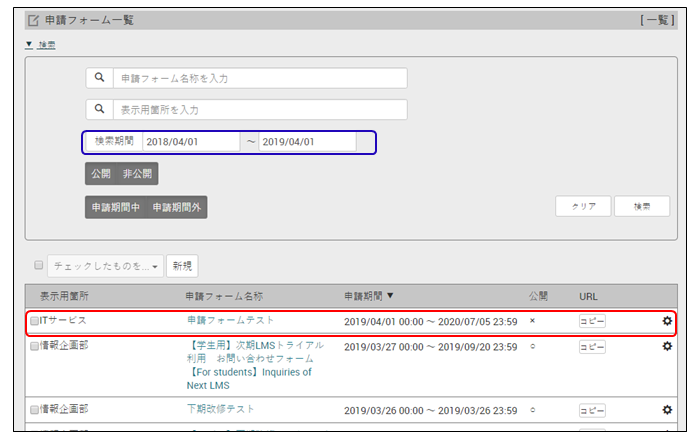The image size is (700, 448).
Task: Click the [一覧] link in header
Action: pos(657,20)
